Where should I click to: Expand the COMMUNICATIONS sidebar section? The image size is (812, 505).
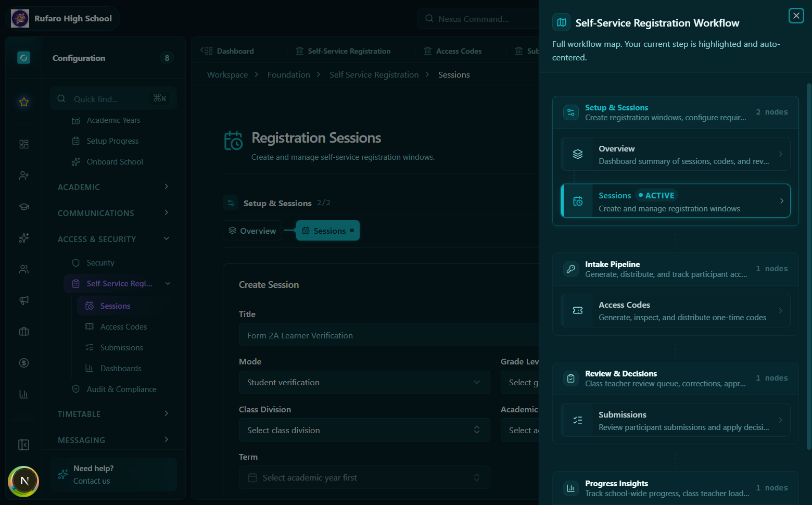pyautogui.click(x=114, y=213)
